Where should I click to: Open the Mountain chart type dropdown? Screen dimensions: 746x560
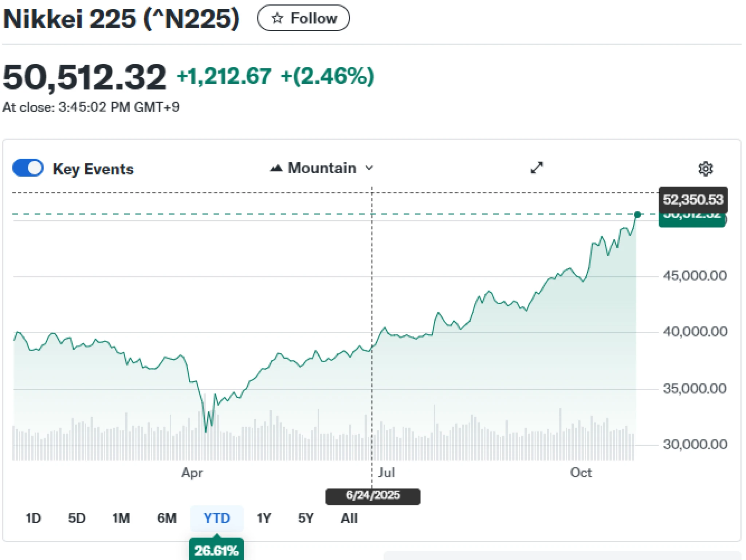[x=322, y=168]
